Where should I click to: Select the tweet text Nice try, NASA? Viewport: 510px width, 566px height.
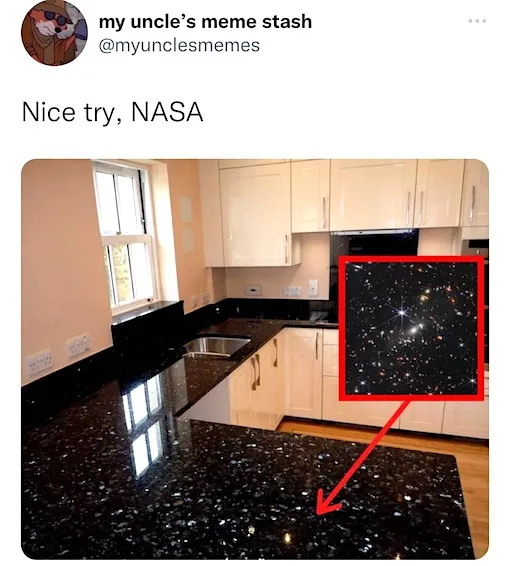click(112, 112)
